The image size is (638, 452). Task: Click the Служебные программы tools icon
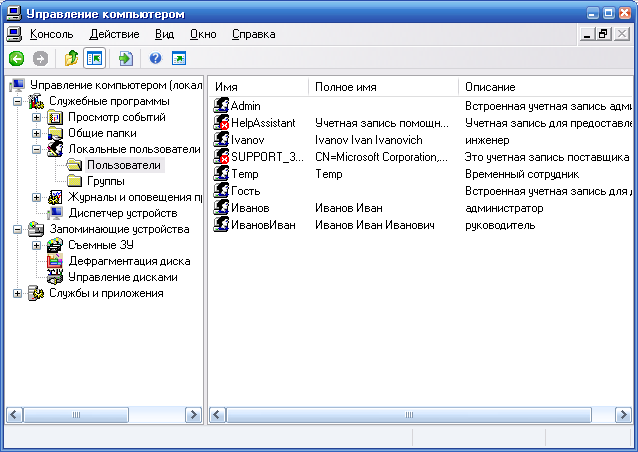click(x=36, y=101)
